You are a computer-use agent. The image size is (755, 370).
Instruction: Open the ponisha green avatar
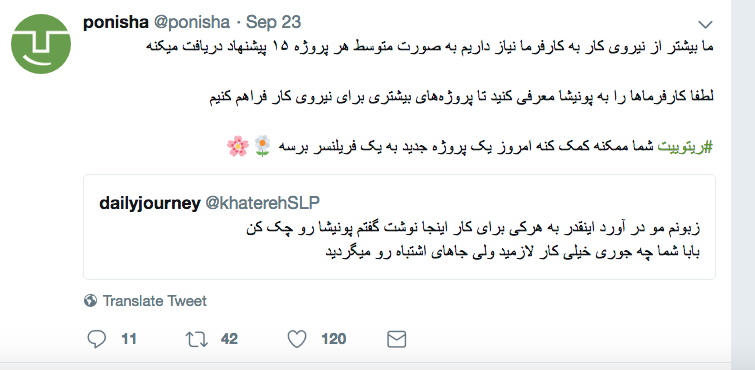pyautogui.click(x=41, y=44)
